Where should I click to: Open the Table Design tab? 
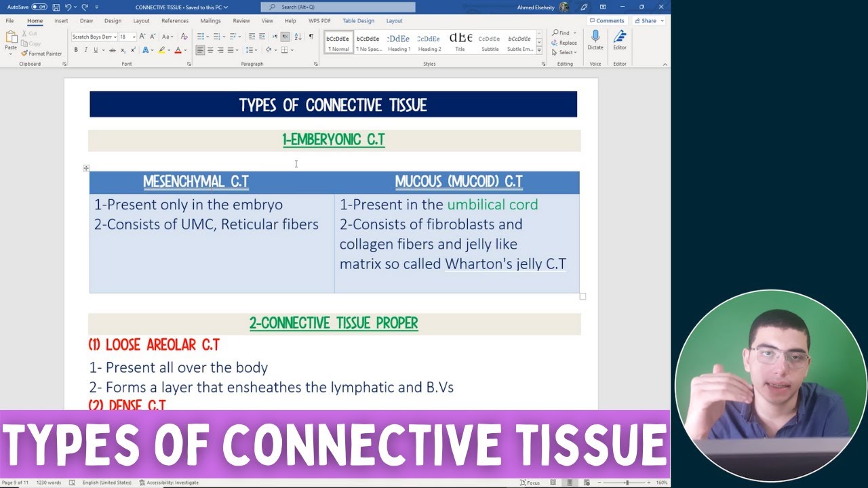pos(358,21)
